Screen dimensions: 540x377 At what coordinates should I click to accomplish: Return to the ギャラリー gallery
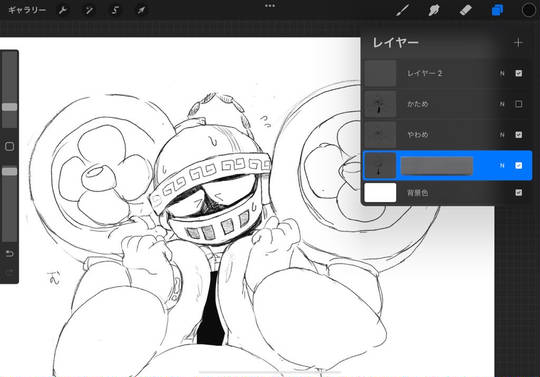[27, 10]
